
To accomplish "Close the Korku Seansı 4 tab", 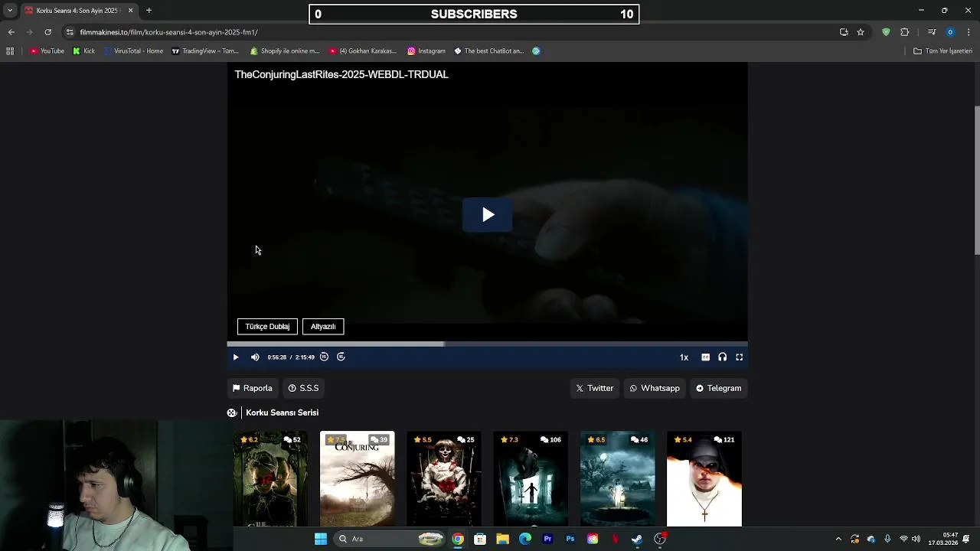I will (130, 11).
